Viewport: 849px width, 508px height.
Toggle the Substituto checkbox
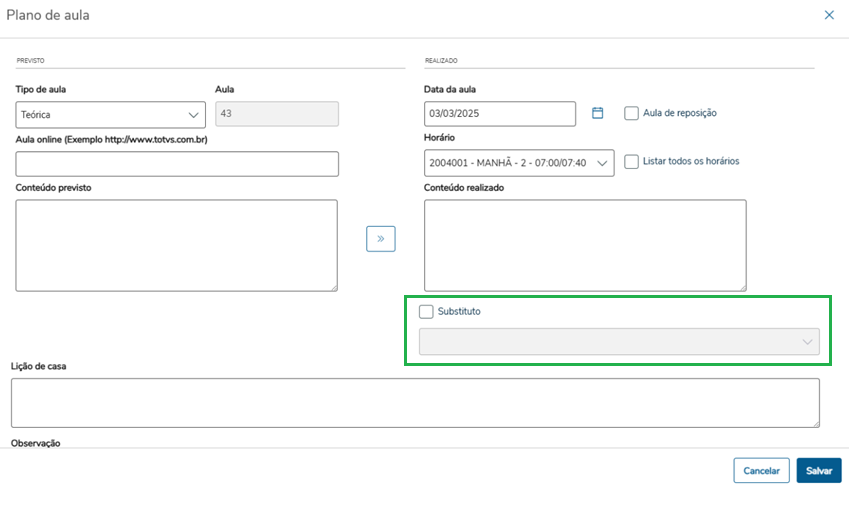[x=426, y=311]
